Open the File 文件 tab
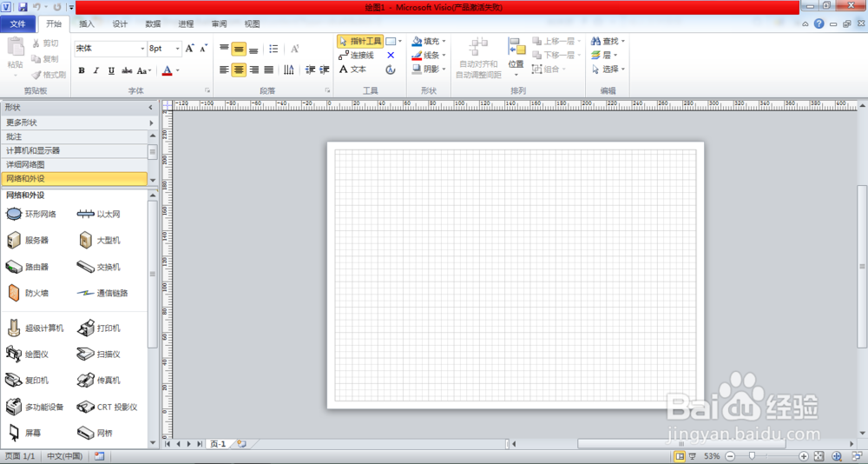 pyautogui.click(x=17, y=23)
